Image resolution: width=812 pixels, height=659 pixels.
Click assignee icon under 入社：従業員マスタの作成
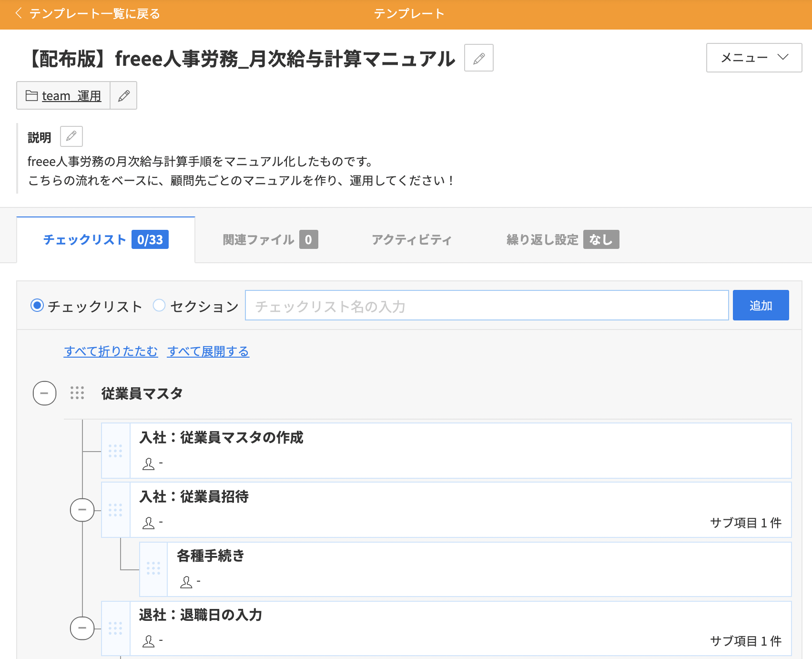coord(149,464)
